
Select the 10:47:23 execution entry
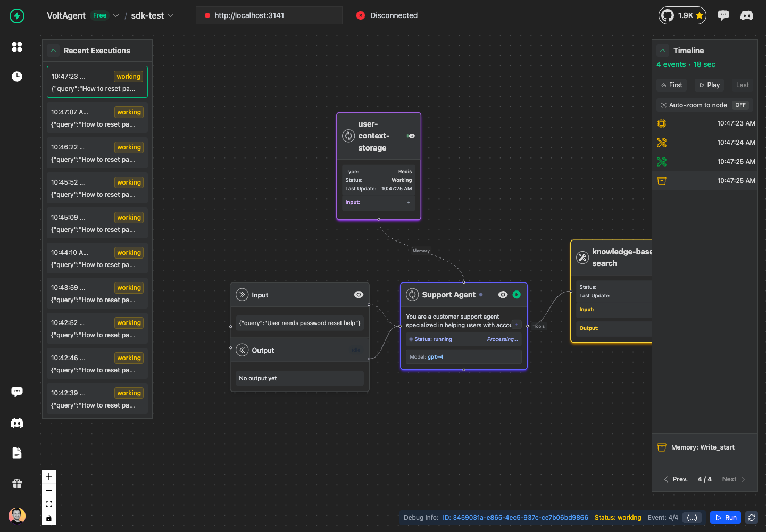[x=97, y=82]
